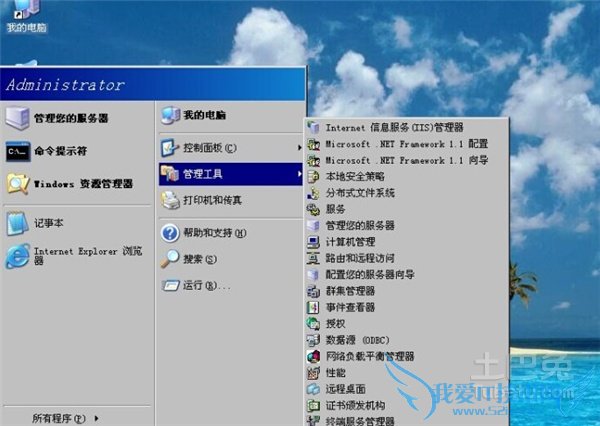Click 控制面板(C) label

tap(210, 148)
